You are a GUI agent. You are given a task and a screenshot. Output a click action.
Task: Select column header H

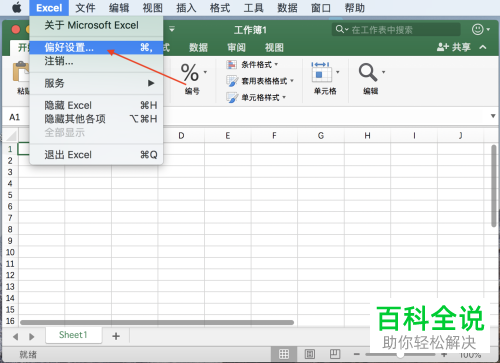[367, 136]
